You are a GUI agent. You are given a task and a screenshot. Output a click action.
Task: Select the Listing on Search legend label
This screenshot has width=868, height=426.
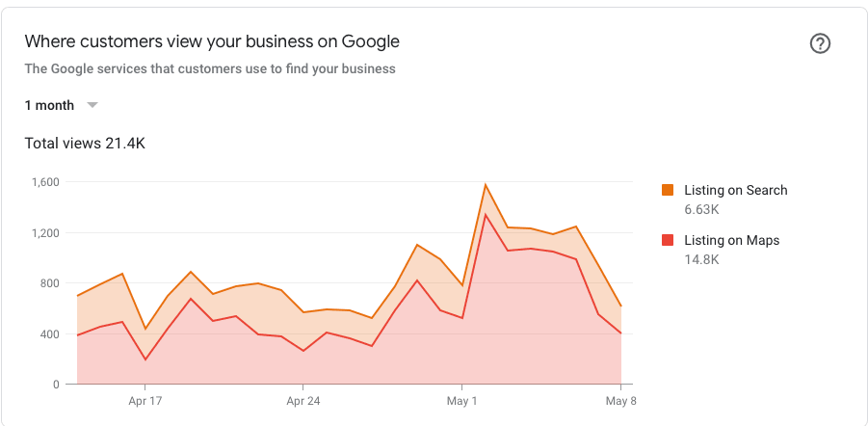[x=735, y=190]
